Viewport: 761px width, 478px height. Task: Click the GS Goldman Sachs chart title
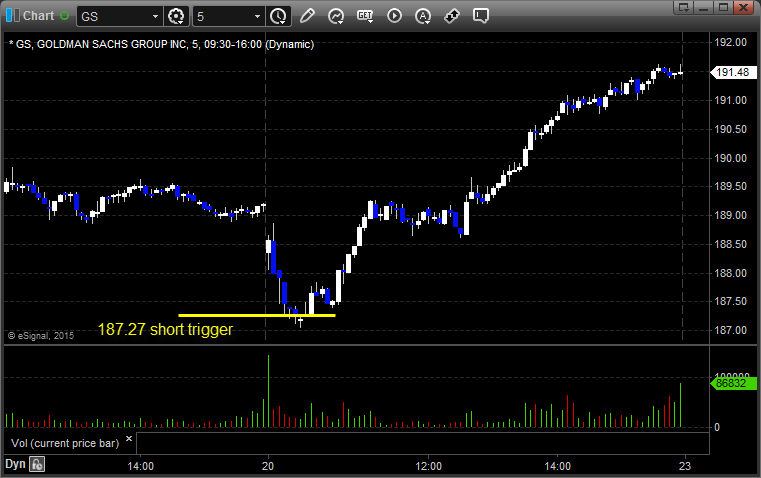tap(162, 44)
